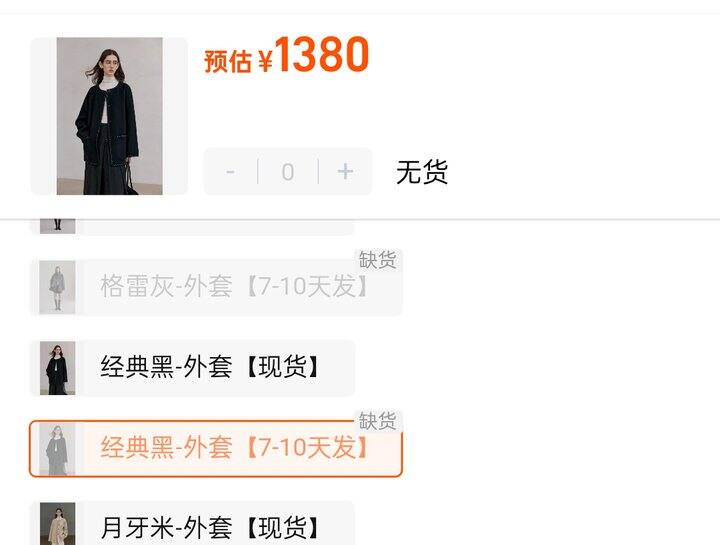Tap the 经典黑 现货 coat thumbnail

click(x=57, y=368)
